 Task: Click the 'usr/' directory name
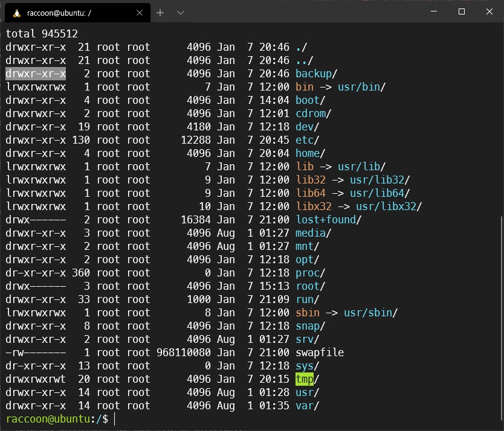tap(307, 392)
